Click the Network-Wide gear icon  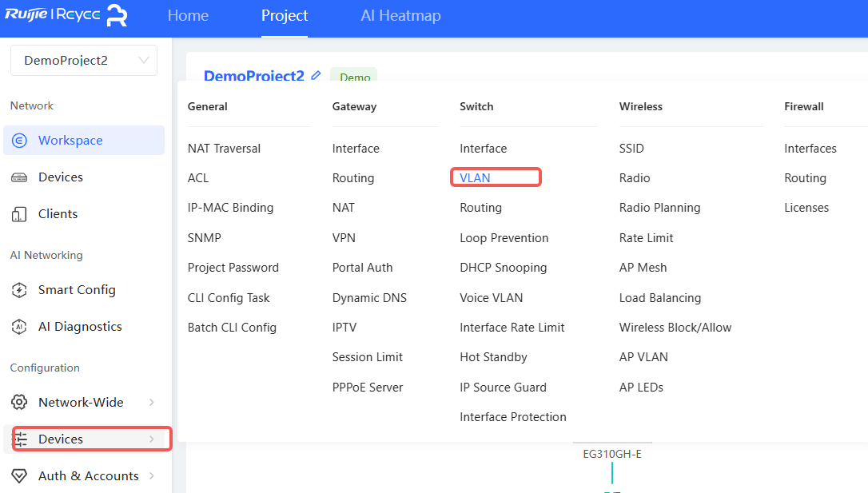point(20,403)
